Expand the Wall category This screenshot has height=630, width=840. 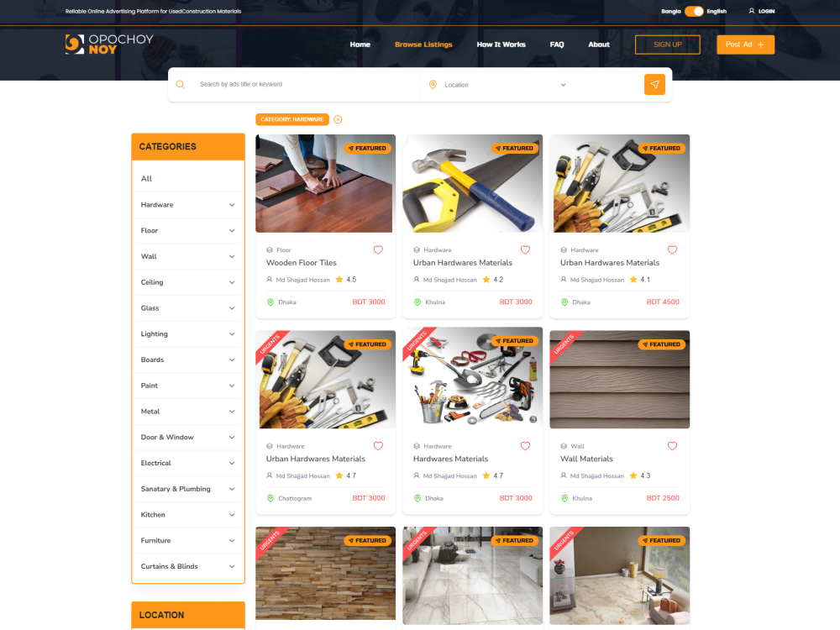232,256
